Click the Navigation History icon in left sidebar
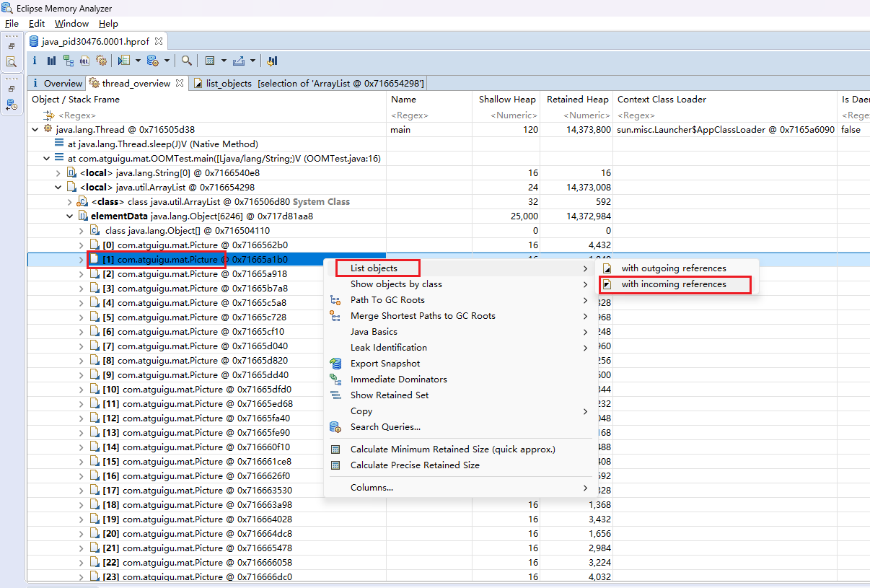The width and height of the screenshot is (870, 588). point(12,105)
